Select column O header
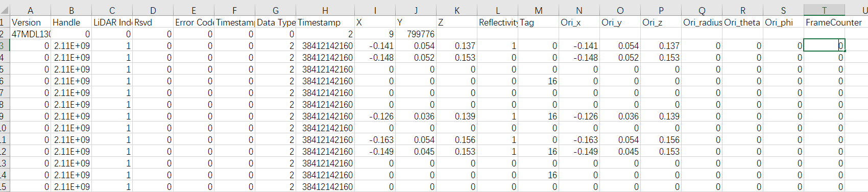The height and width of the screenshot is (192, 868). tap(620, 10)
